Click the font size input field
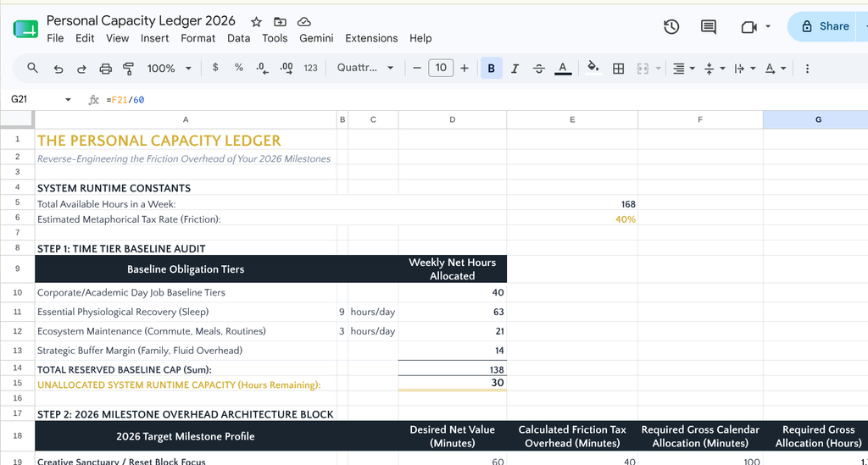868x465 pixels. (441, 68)
